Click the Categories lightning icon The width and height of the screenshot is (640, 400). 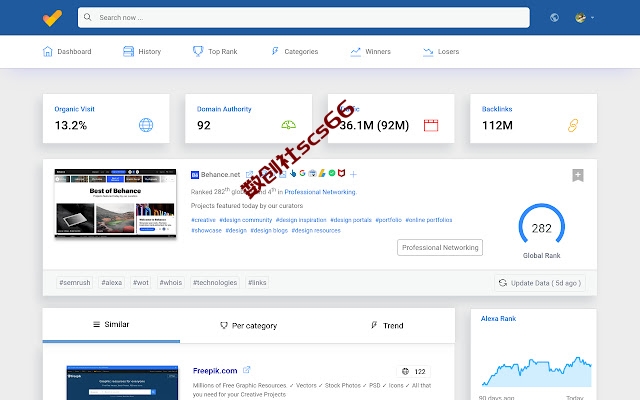click(x=275, y=51)
